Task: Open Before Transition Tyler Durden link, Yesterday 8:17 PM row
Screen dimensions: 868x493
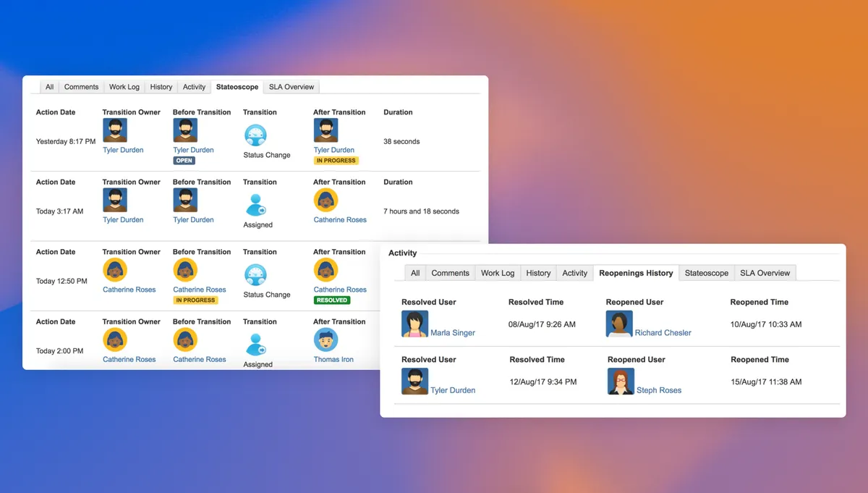Action: pyautogui.click(x=193, y=150)
